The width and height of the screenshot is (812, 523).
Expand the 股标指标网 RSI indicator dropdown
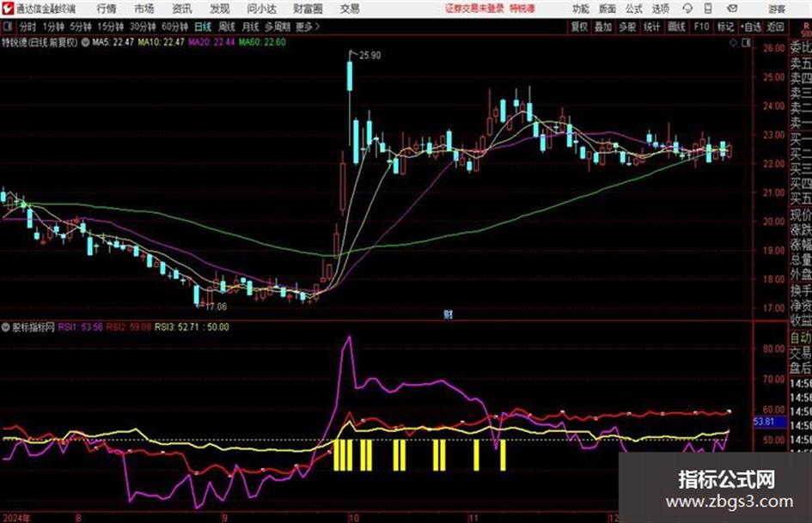click(x=6, y=327)
